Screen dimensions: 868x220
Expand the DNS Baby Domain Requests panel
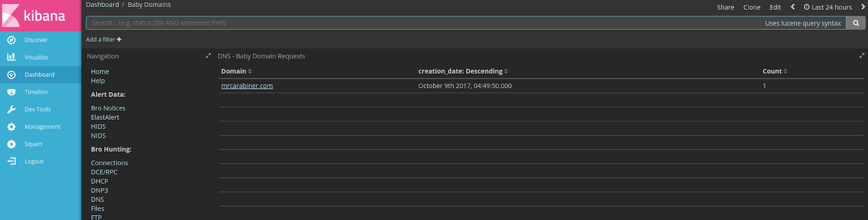click(861, 56)
